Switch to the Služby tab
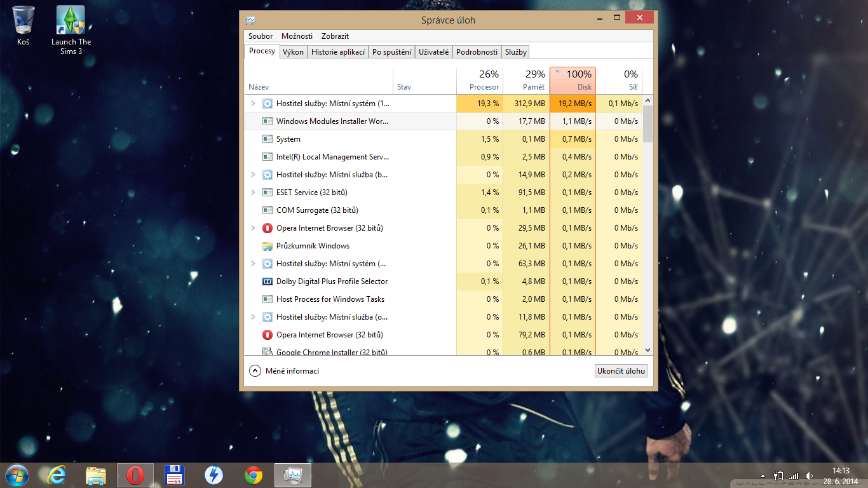868x488 pixels. click(515, 52)
